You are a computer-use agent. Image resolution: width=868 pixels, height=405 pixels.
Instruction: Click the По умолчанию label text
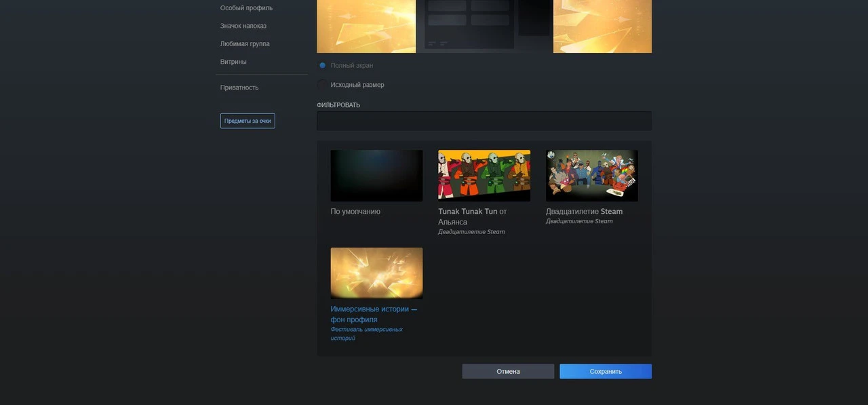pos(355,212)
